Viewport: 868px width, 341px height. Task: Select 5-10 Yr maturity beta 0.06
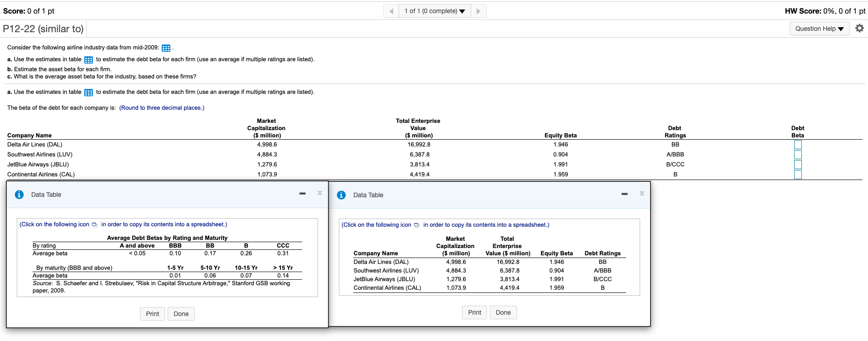(210, 276)
